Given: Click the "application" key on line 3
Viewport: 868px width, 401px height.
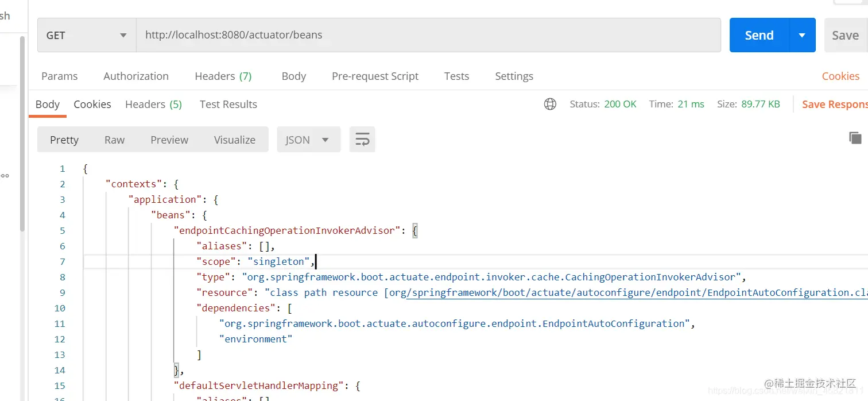Looking at the screenshot, I should pyautogui.click(x=165, y=199).
